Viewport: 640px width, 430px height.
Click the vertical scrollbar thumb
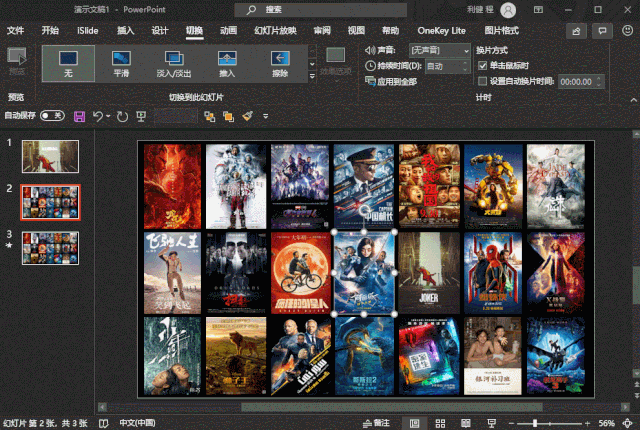point(636,285)
